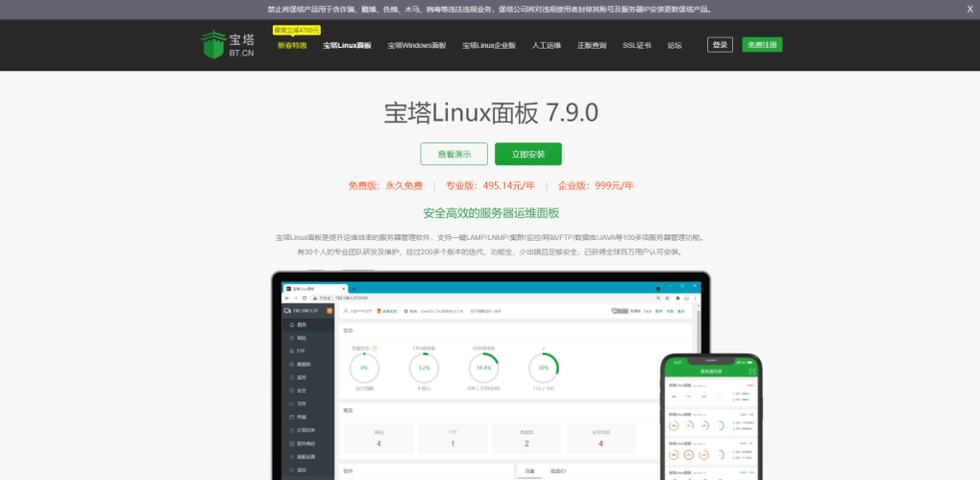Click the 立即安装 install button
This screenshot has width=980, height=480.
point(528,155)
